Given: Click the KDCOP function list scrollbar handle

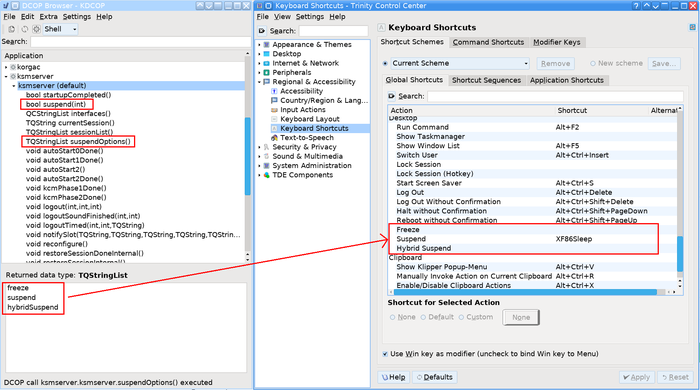Looking at the screenshot, I should (x=247, y=156).
